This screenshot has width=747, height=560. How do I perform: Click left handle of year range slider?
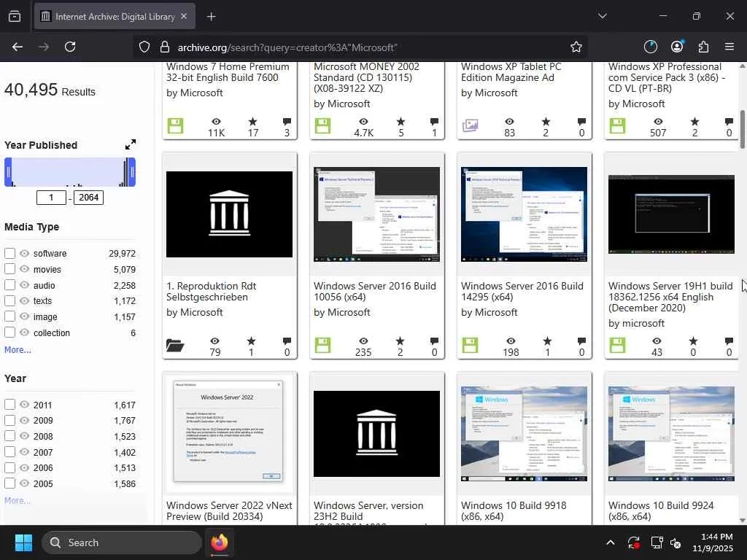click(x=8, y=172)
